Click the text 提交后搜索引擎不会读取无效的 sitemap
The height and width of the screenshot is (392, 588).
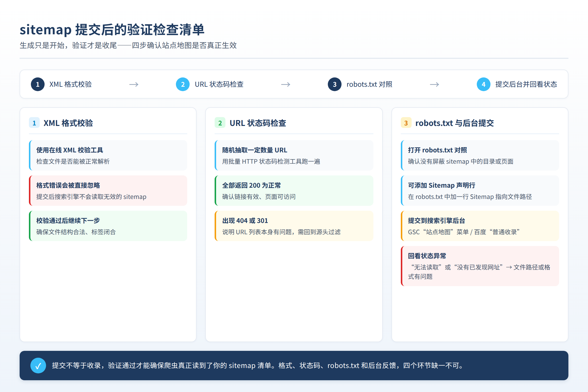(x=91, y=196)
